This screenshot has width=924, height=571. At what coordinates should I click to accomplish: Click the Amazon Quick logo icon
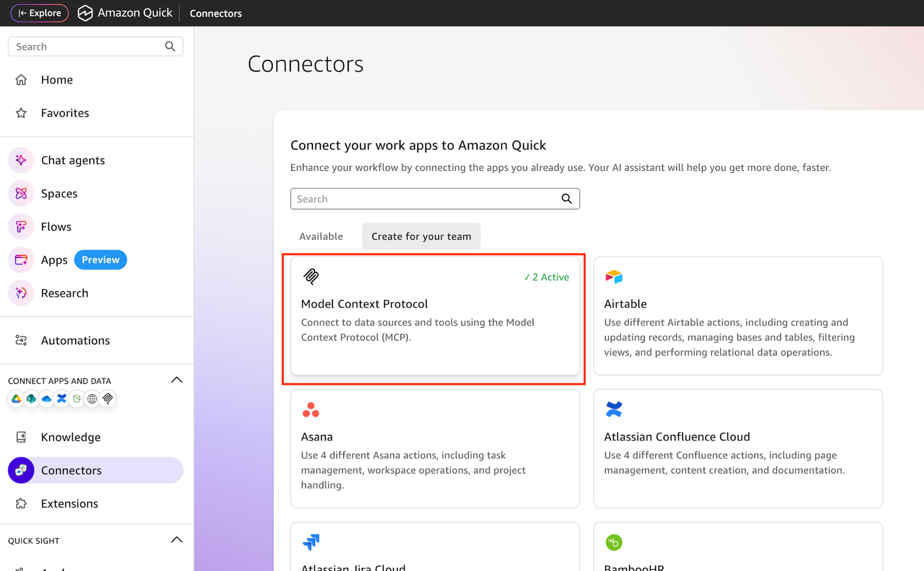point(85,13)
